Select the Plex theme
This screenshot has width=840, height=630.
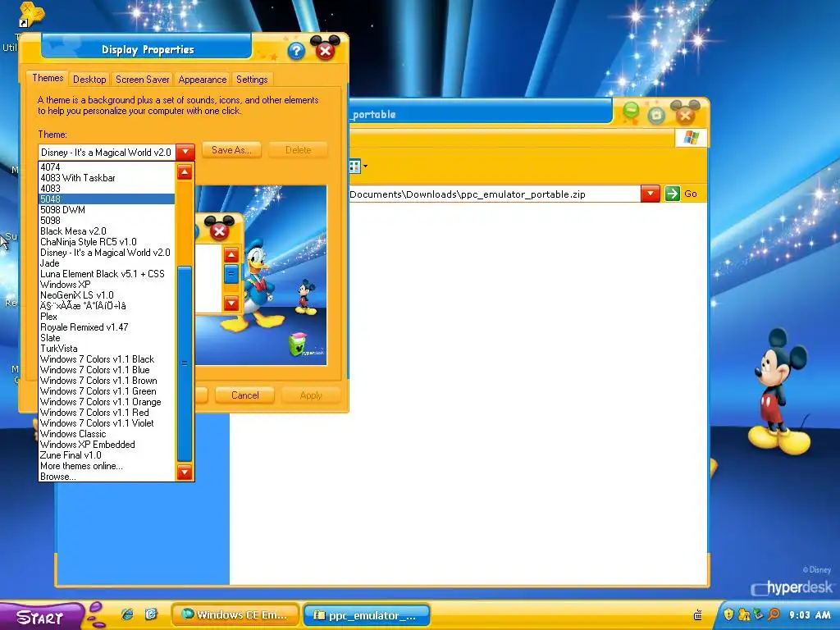(107, 317)
